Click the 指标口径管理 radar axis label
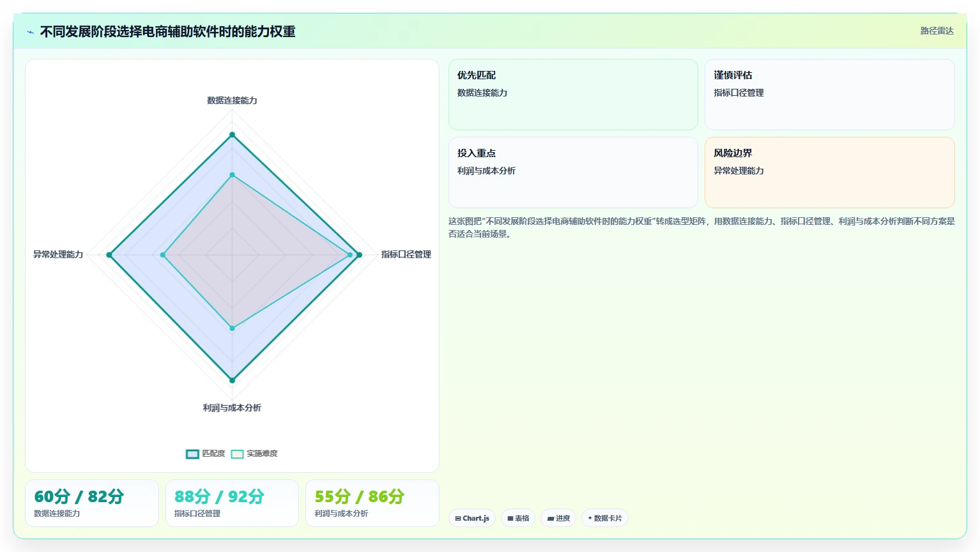Screen dimensions: 980x552 406,254
